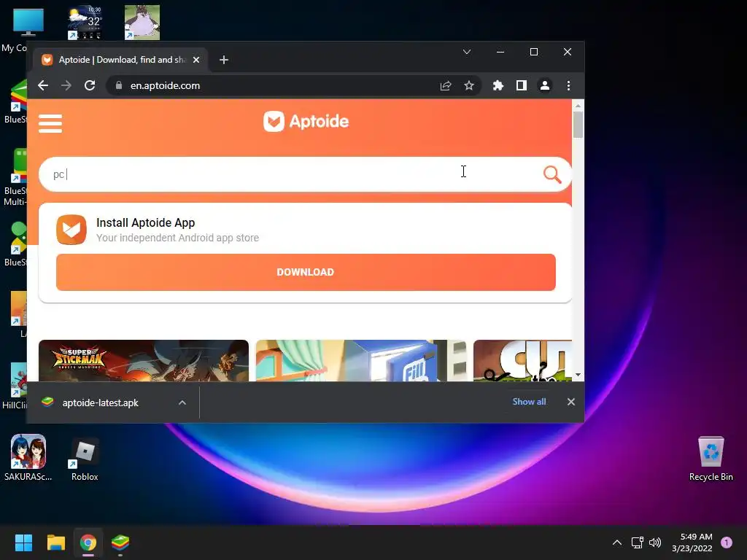
Task: Open the Super Stickman game banner
Action: 144,360
